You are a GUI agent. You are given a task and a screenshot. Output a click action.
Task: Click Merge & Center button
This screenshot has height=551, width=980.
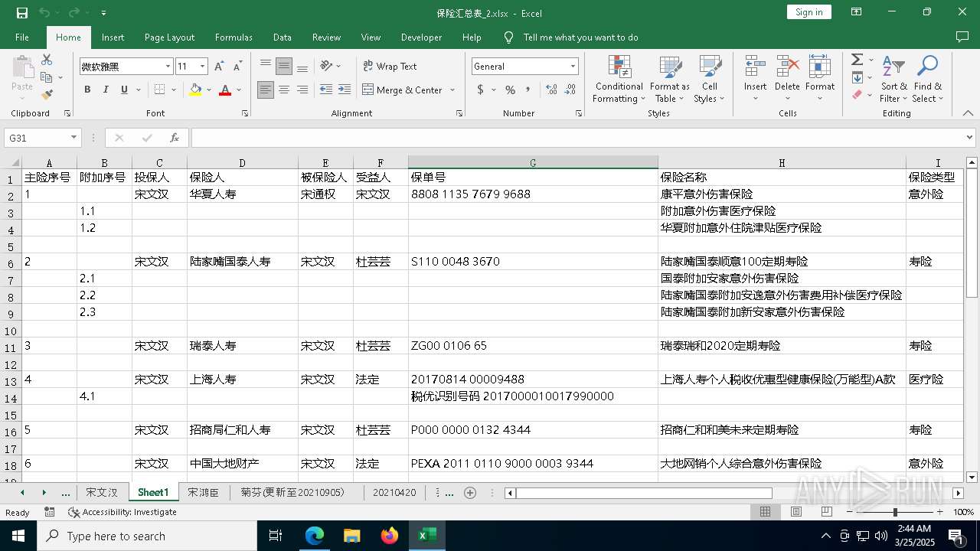[x=403, y=90]
